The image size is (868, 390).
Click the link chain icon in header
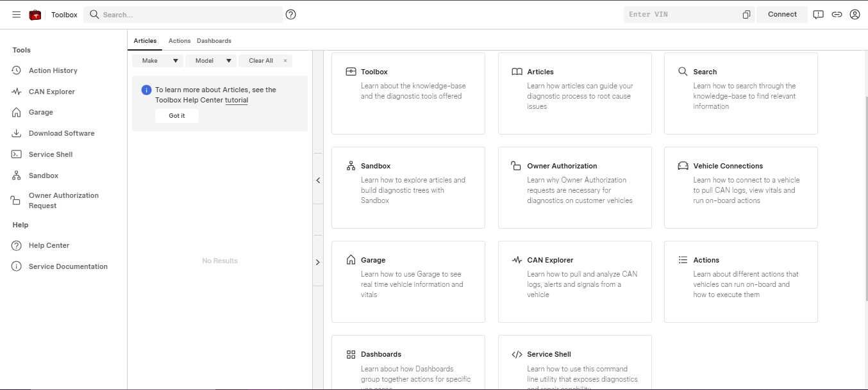coord(837,14)
